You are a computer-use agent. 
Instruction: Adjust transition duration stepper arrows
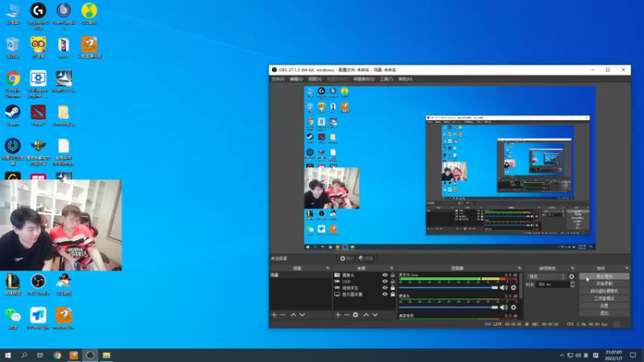(x=572, y=285)
